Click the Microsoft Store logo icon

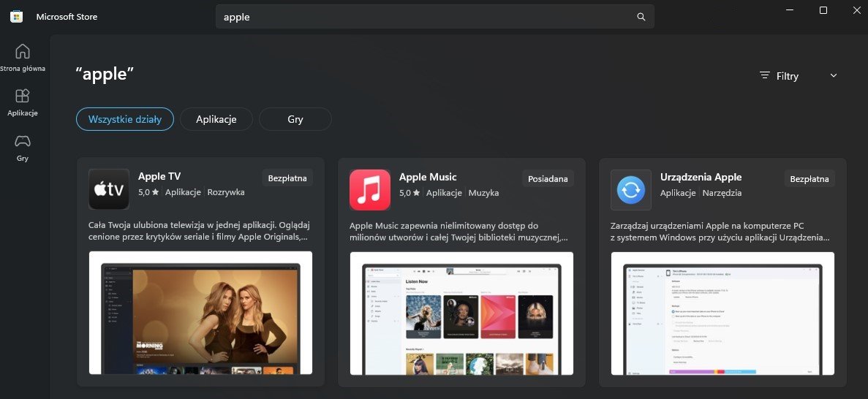[17, 17]
